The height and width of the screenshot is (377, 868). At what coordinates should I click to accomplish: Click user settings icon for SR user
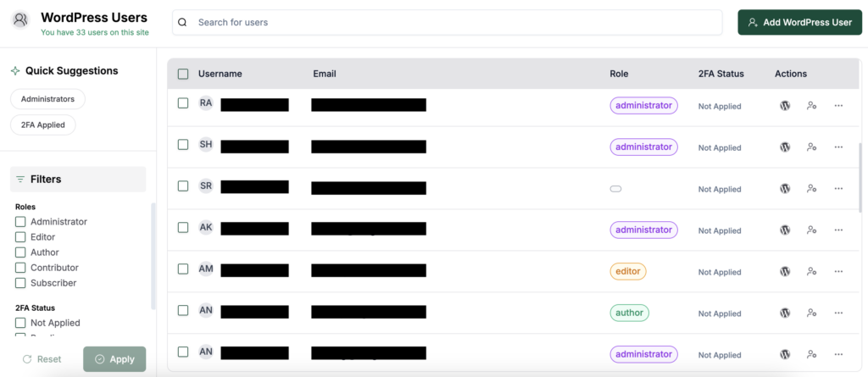tap(811, 188)
